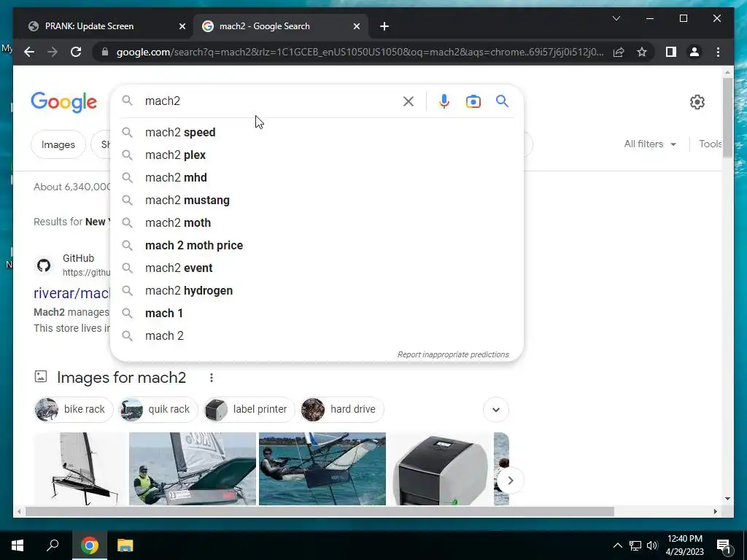The height and width of the screenshot is (560, 747).
Task: Open a new tab with the plus icon
Action: pyautogui.click(x=384, y=26)
